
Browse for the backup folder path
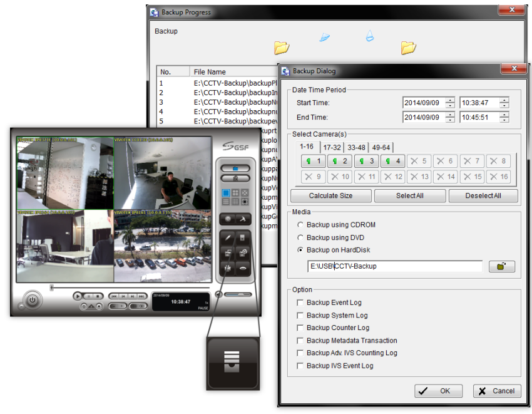point(501,266)
